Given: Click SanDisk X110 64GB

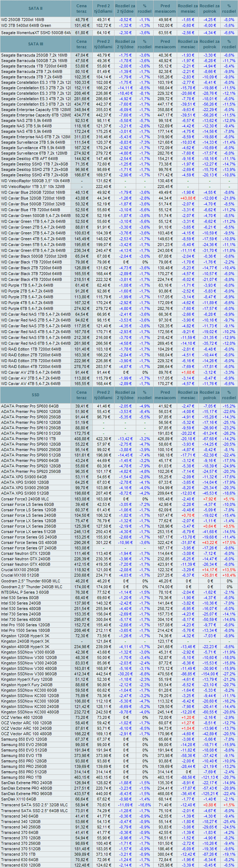Looking at the screenshot, I should (x=18, y=799).
